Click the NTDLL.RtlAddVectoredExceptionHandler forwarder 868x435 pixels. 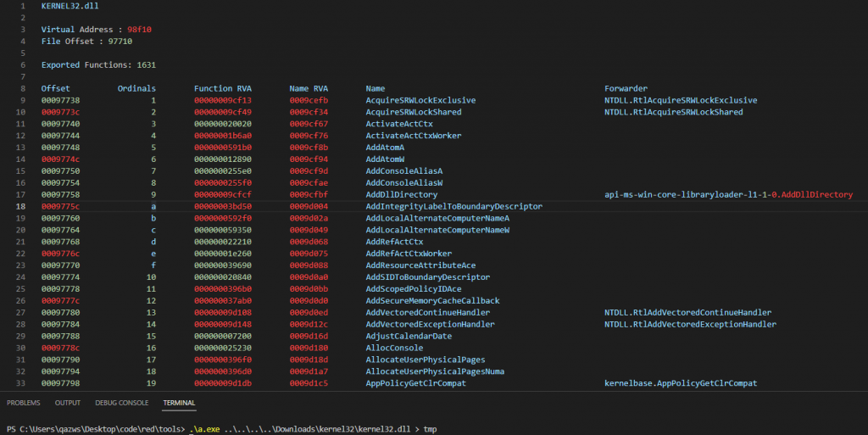690,324
